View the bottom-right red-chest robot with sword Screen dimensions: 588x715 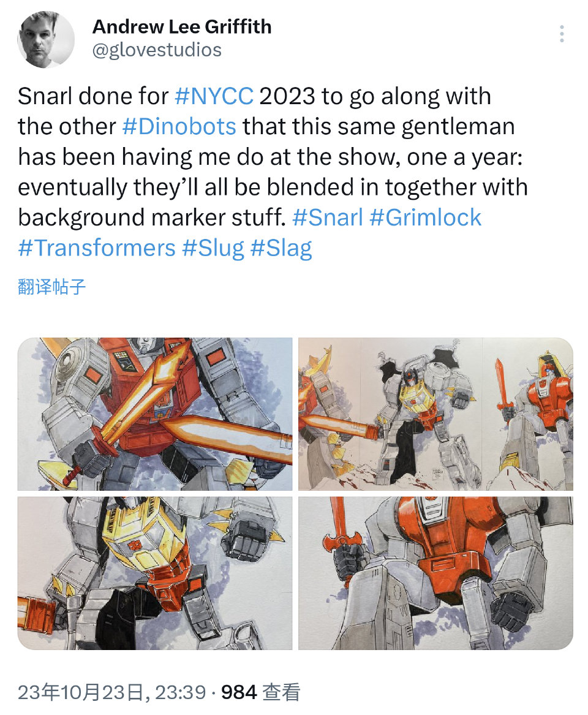point(435,573)
